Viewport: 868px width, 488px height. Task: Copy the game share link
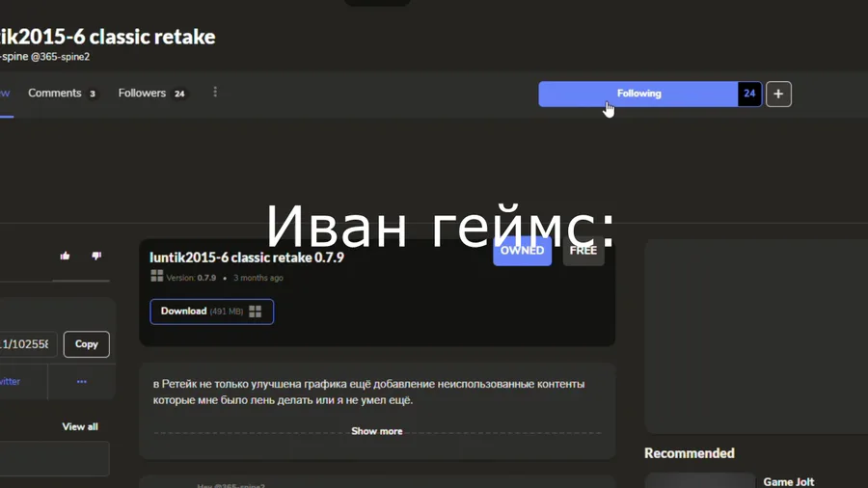[87, 344]
